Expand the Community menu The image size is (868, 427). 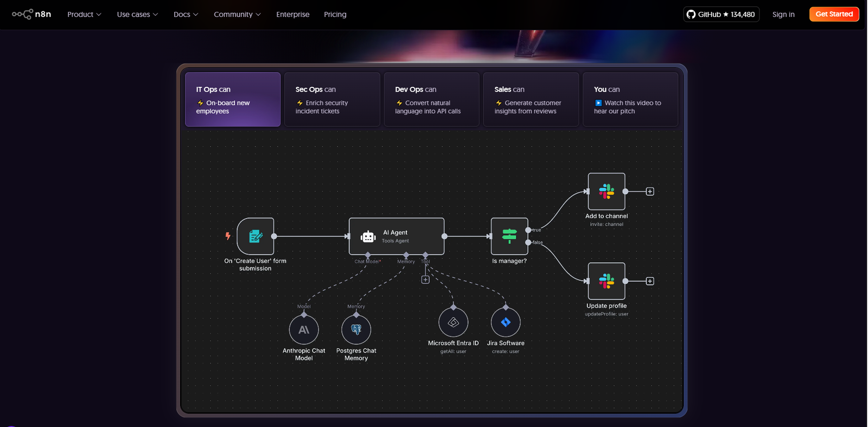pos(237,15)
